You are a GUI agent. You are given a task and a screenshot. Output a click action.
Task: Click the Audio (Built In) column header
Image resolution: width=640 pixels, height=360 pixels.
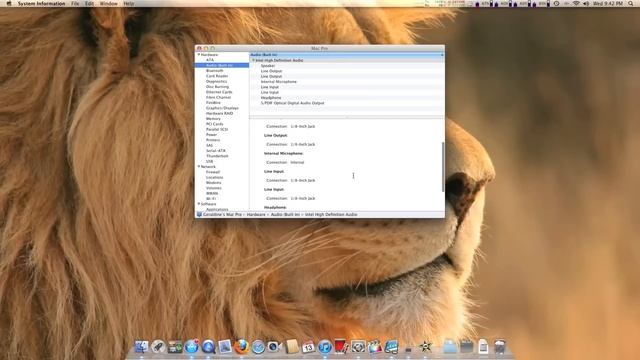click(347, 54)
